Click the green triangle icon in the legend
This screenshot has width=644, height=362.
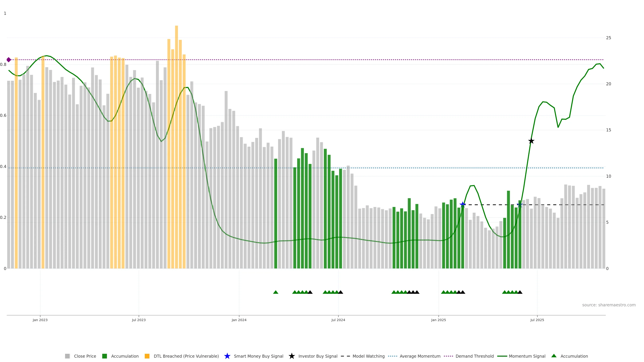(554, 356)
